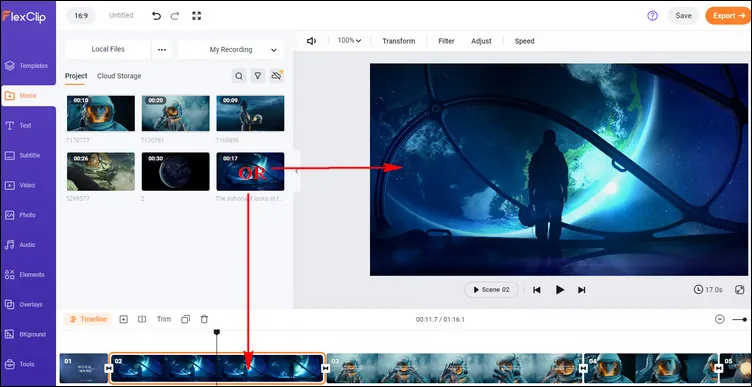Select scene 04 in the timeline

coord(651,368)
